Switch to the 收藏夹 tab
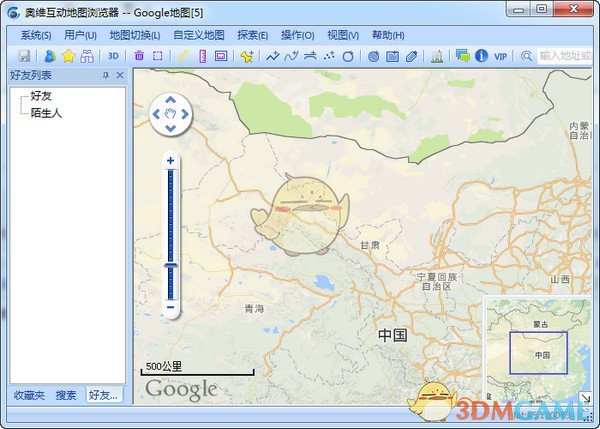This screenshot has height=429, width=600. 29,395
